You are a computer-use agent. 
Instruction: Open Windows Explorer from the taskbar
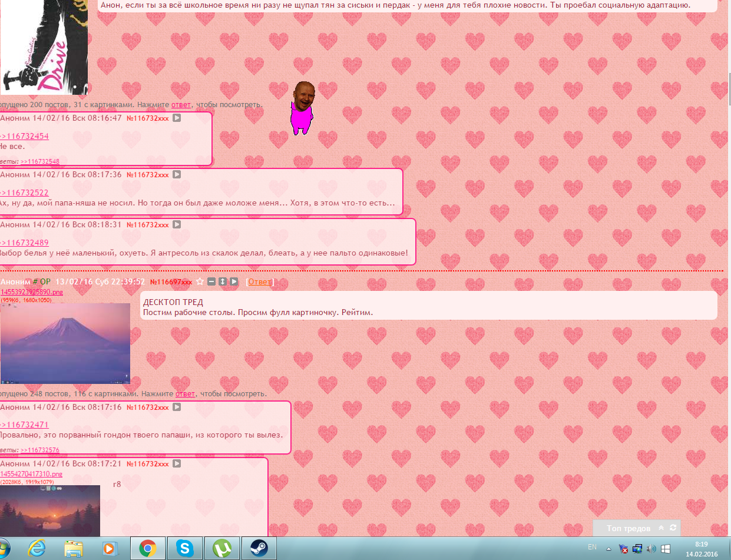74,549
